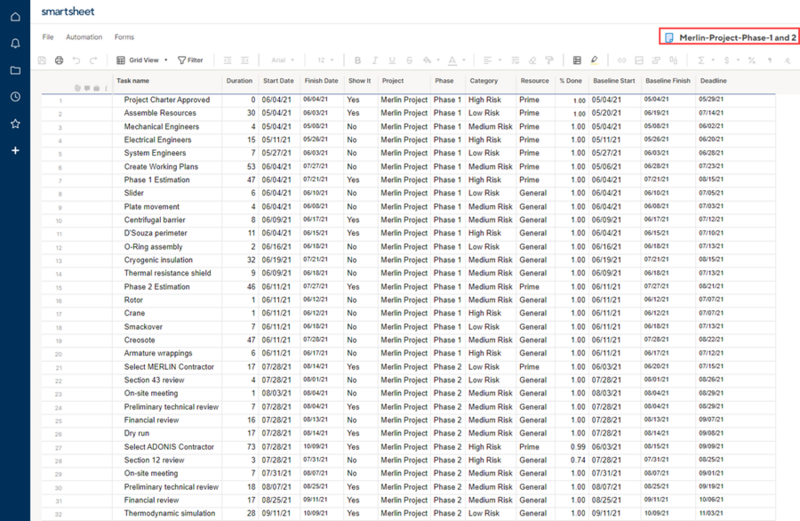Click the Save icon in the toolbar
This screenshot has width=800, height=521.
(42, 60)
